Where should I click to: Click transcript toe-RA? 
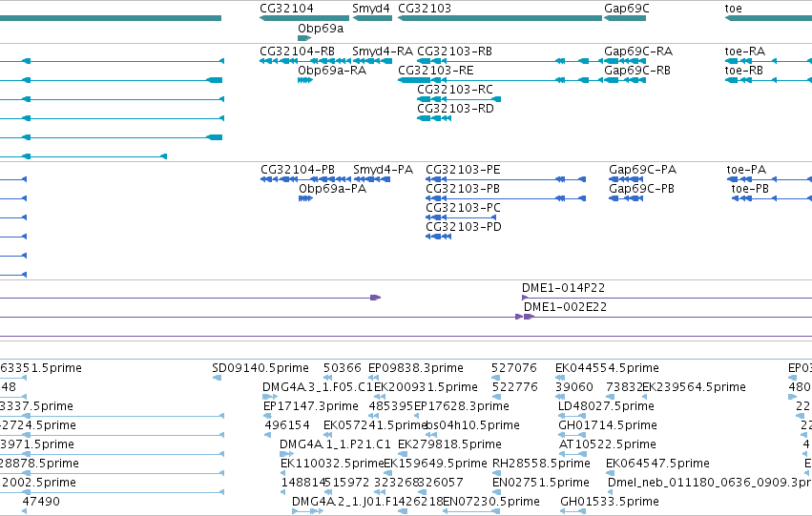coord(744,52)
